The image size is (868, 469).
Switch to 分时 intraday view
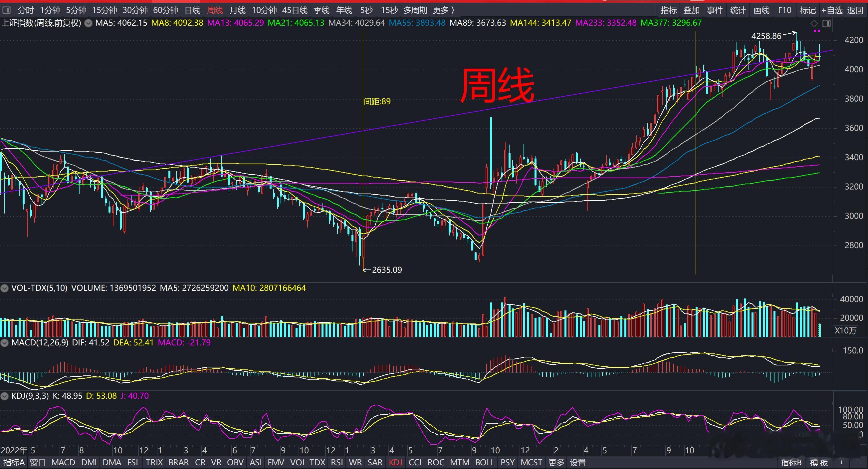[26, 10]
